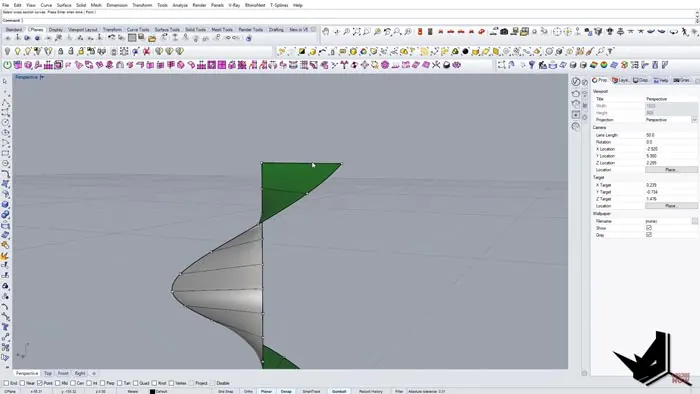Toggle Osnap in status bar
Viewport: 700px width, 394px height.
[x=286, y=391]
